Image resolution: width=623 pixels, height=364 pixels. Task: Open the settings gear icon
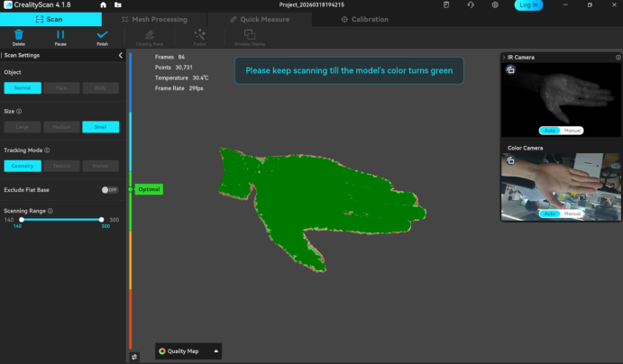click(495, 5)
